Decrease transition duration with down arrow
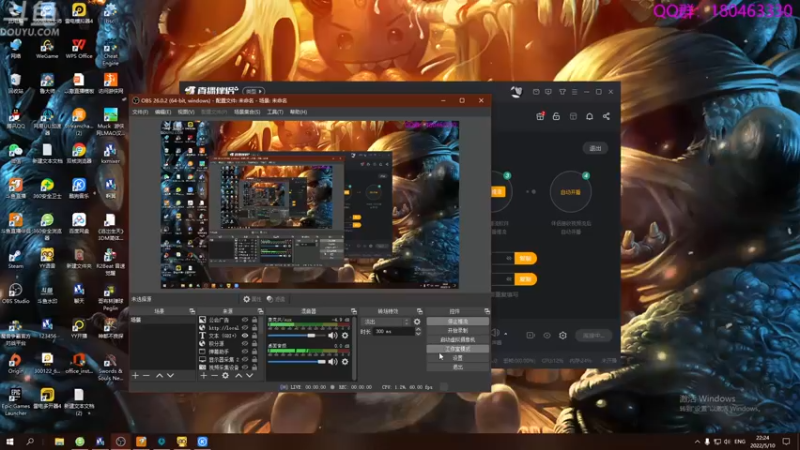 click(418, 334)
